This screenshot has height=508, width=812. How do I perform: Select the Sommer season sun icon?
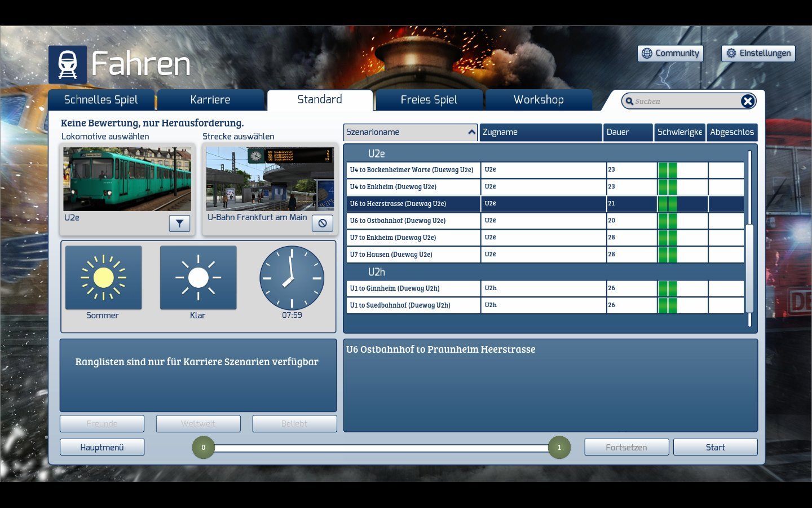(104, 278)
